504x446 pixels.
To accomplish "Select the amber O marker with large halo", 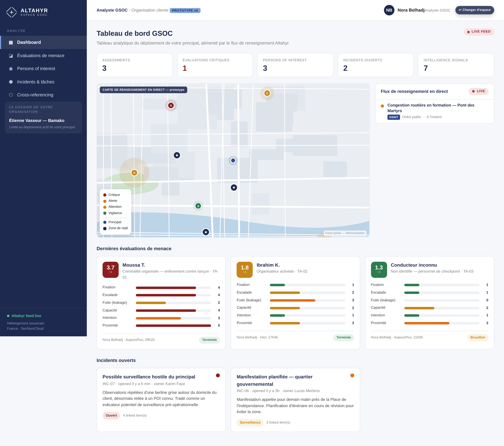I will [134, 173].
